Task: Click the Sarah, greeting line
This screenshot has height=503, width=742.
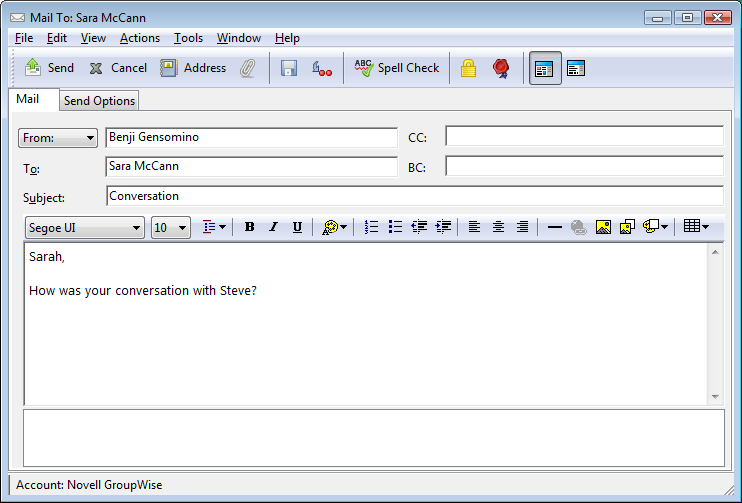Action: tap(46, 256)
